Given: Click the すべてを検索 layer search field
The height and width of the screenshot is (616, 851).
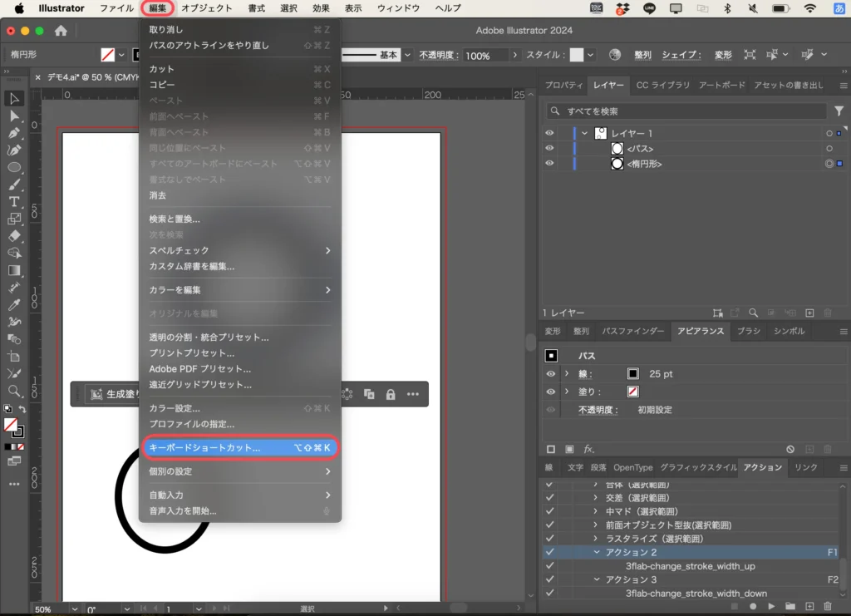Looking at the screenshot, I should pos(690,111).
